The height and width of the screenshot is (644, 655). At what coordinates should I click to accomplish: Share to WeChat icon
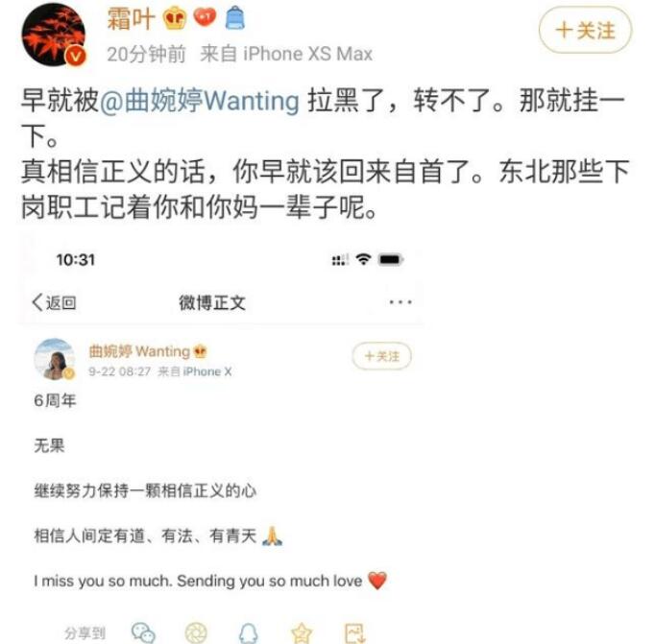pyautogui.click(x=143, y=632)
